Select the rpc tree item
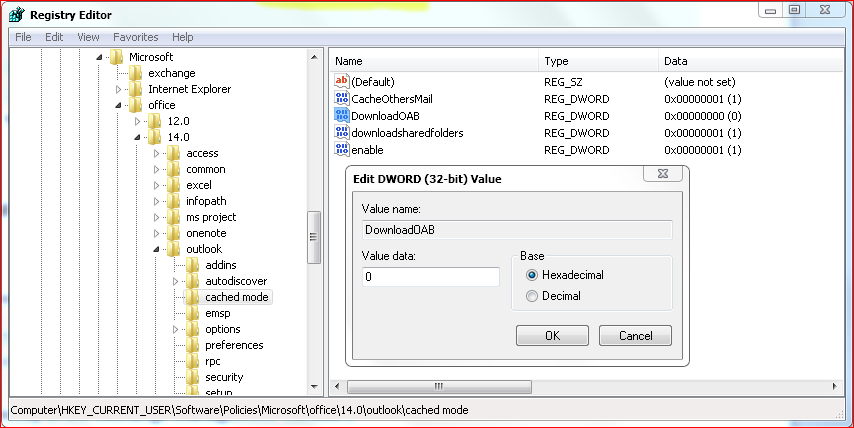 coord(212,361)
